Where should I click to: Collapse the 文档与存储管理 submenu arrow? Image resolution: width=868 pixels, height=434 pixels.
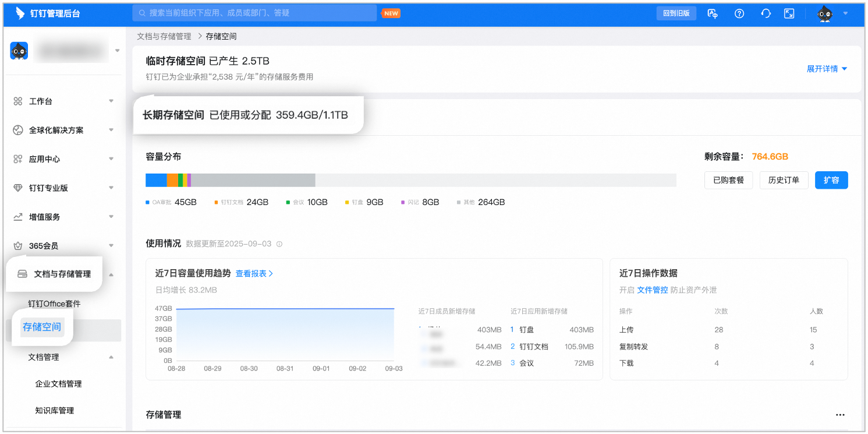click(x=111, y=274)
